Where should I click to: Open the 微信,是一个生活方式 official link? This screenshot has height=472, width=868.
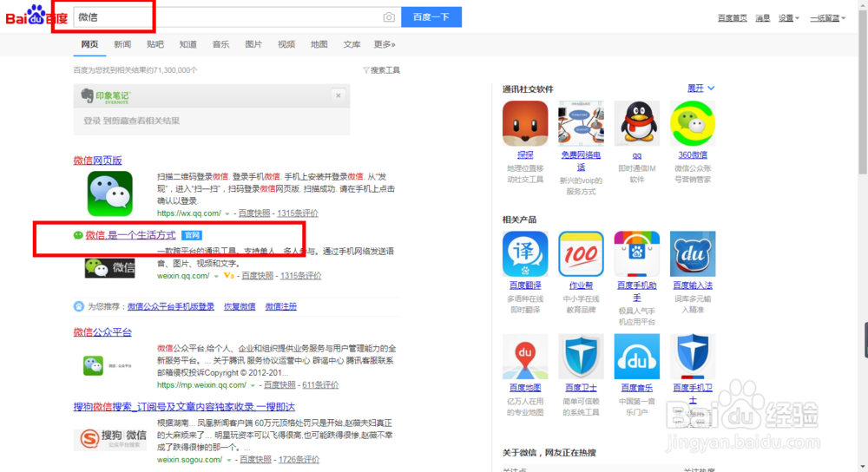click(131, 235)
